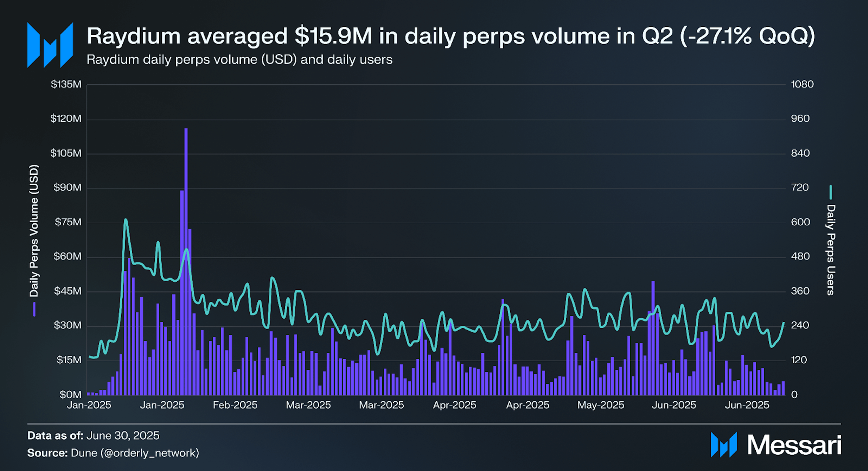This screenshot has width=868, height=471.
Task: Click the tallest purple volume bar near $120M
Action: pos(186,261)
